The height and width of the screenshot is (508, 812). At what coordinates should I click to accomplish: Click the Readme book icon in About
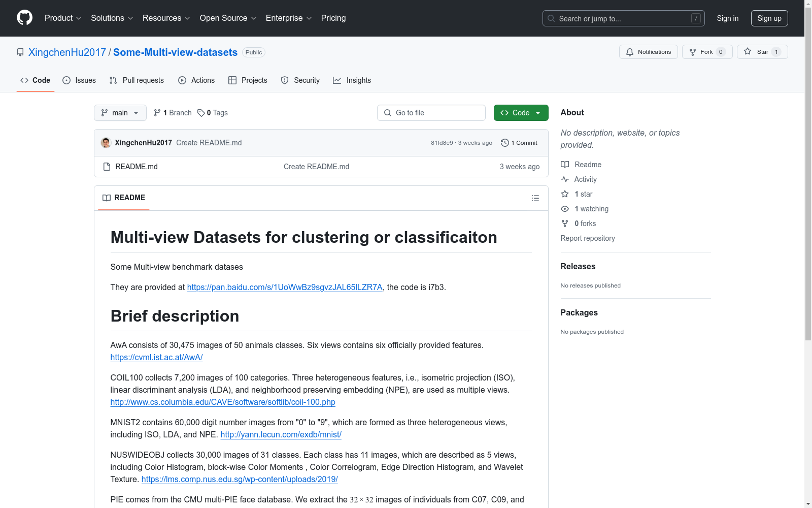pyautogui.click(x=565, y=165)
